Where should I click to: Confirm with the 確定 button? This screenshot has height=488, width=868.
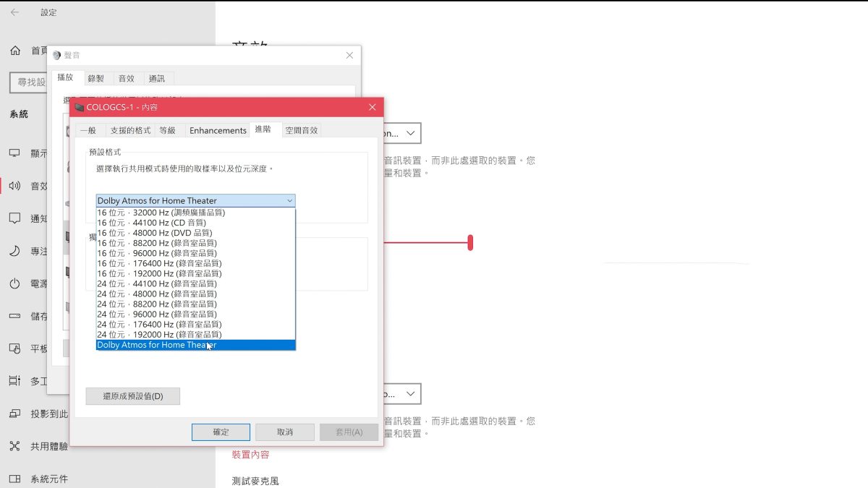[x=221, y=432]
